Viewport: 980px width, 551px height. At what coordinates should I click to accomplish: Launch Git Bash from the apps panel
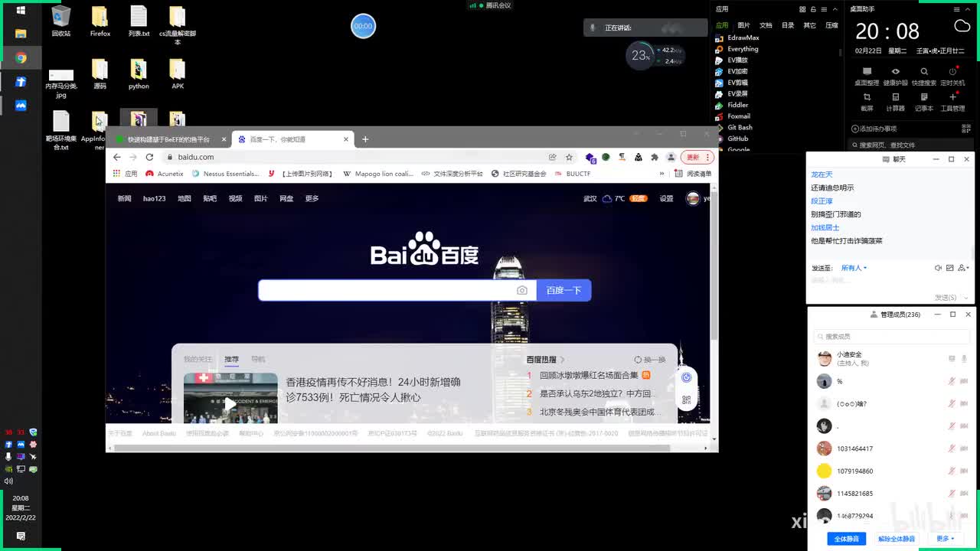(x=733, y=127)
